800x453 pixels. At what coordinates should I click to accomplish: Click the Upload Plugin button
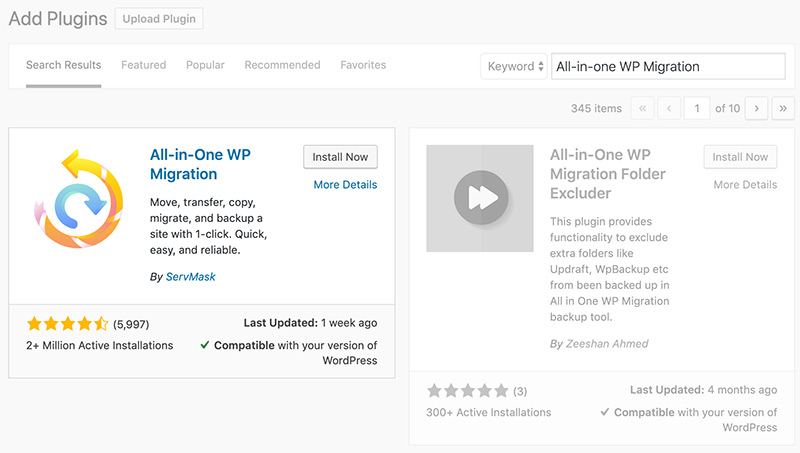click(159, 19)
